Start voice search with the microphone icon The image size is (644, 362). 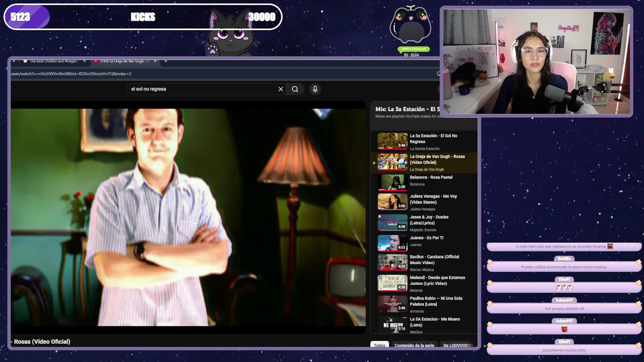point(315,89)
